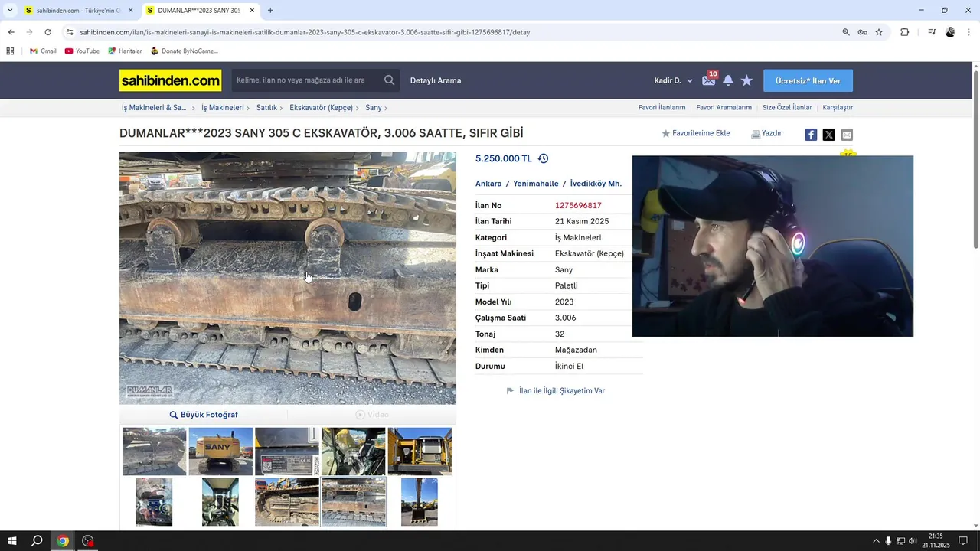Open Büyük Fotoğraf view
Viewport: 980px width, 551px height.
tap(204, 415)
